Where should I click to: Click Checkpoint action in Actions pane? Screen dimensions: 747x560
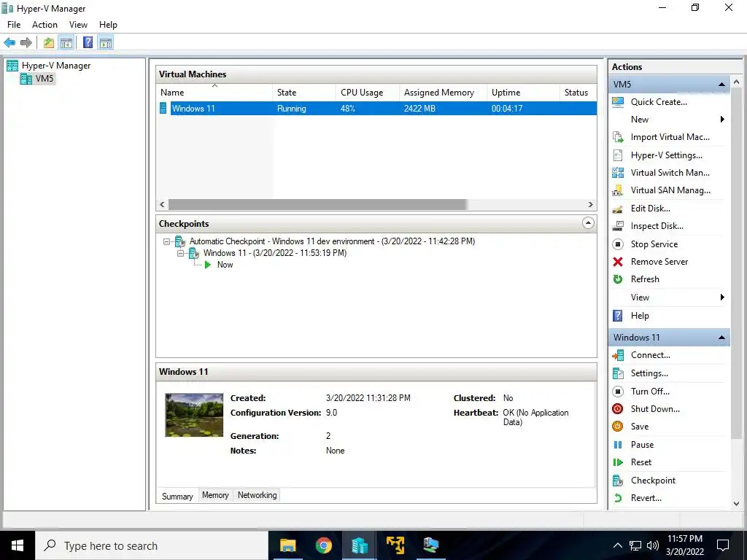point(653,481)
